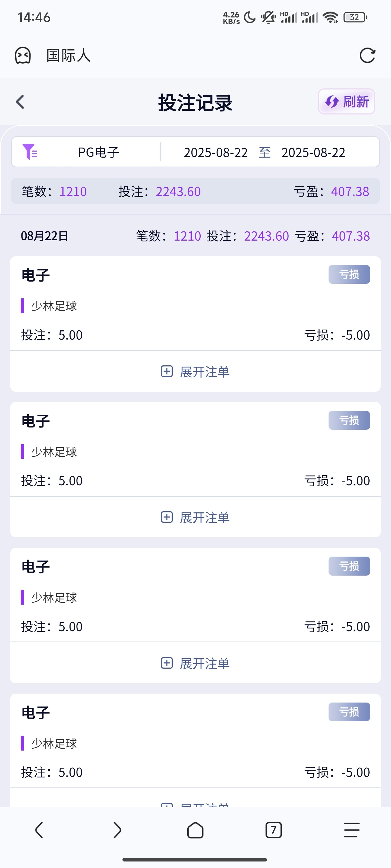Expand 展开注单 on the third bet card
Image resolution: width=391 pixels, height=868 pixels.
195,663
